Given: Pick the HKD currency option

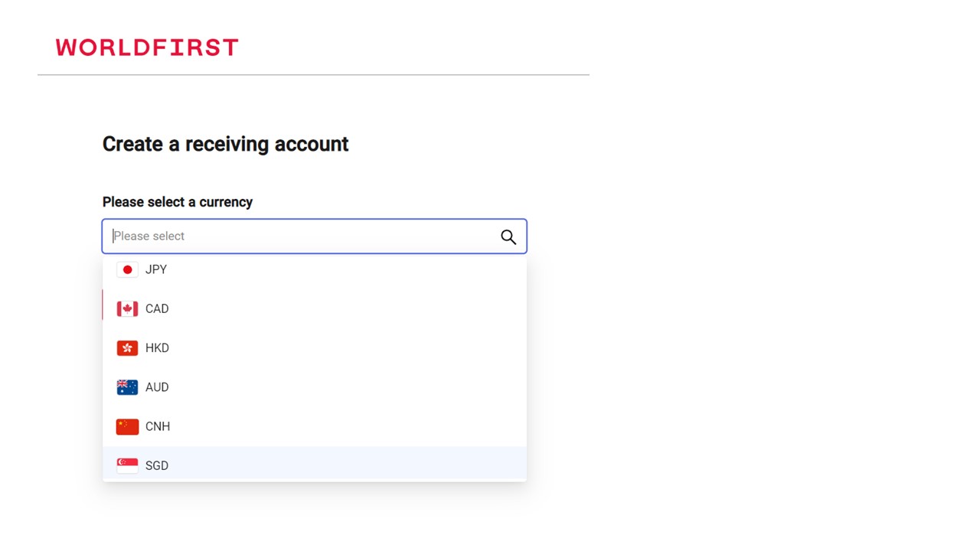Looking at the screenshot, I should 157,348.
